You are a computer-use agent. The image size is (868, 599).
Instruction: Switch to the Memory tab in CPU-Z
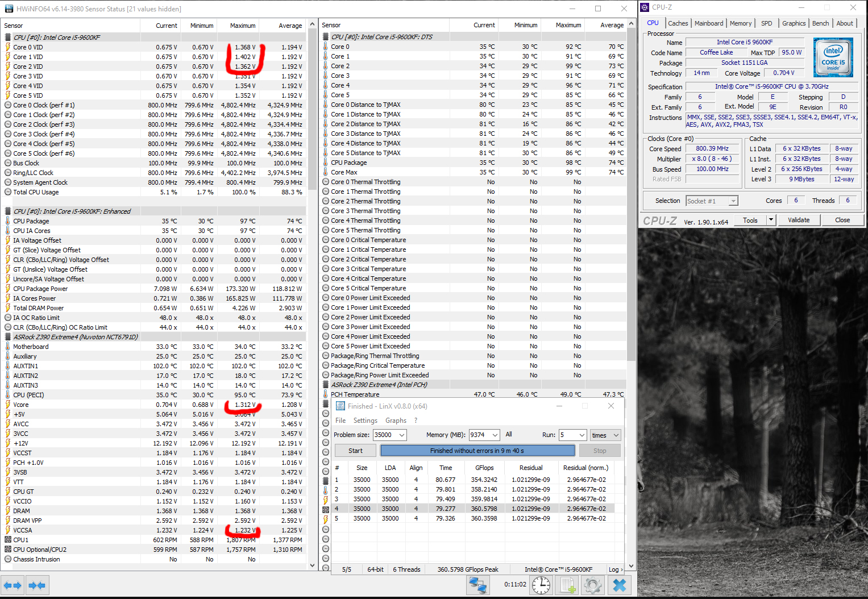coord(741,23)
